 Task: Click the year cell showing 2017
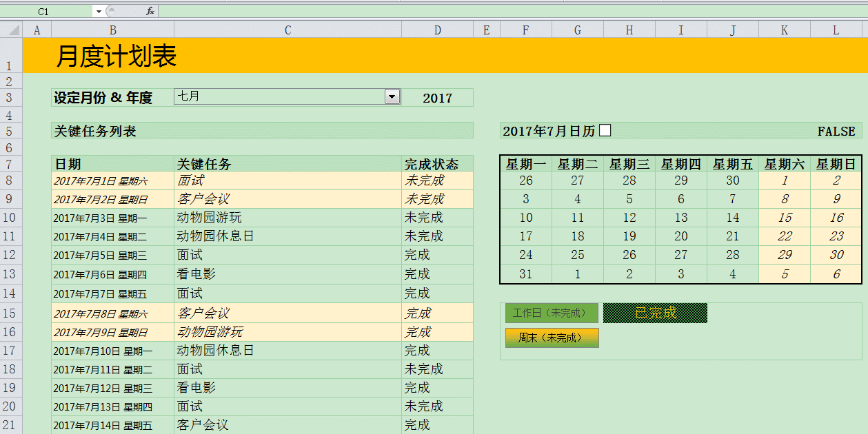tap(437, 98)
